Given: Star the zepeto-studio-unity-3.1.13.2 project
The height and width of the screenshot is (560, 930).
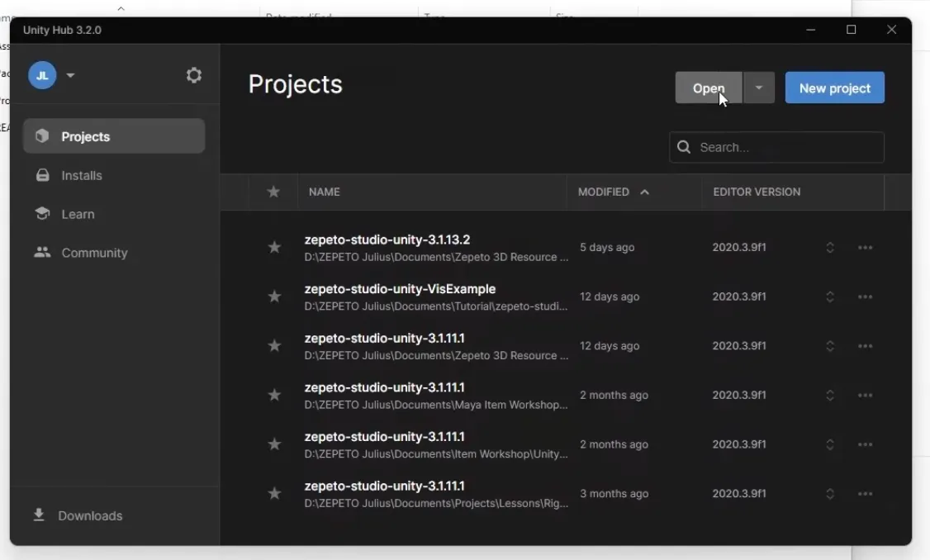Looking at the screenshot, I should (274, 247).
